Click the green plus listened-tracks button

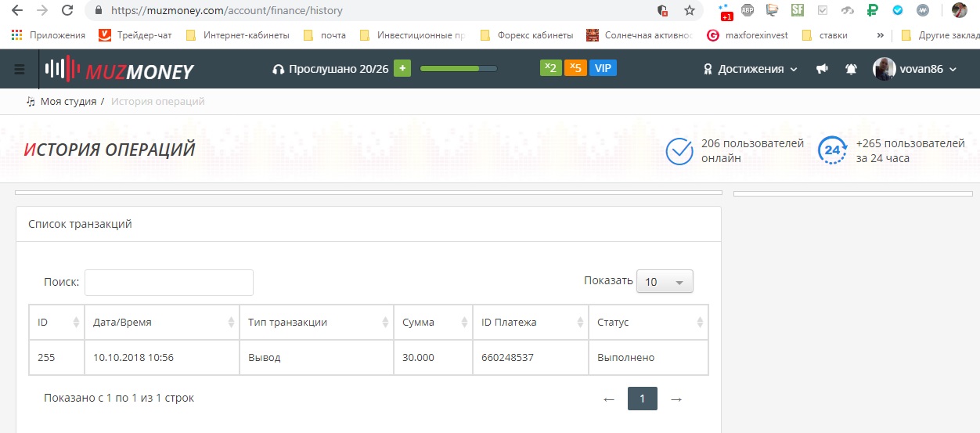click(402, 68)
